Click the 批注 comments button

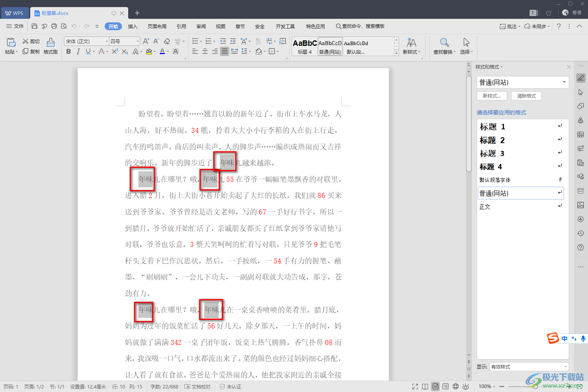coord(510,26)
